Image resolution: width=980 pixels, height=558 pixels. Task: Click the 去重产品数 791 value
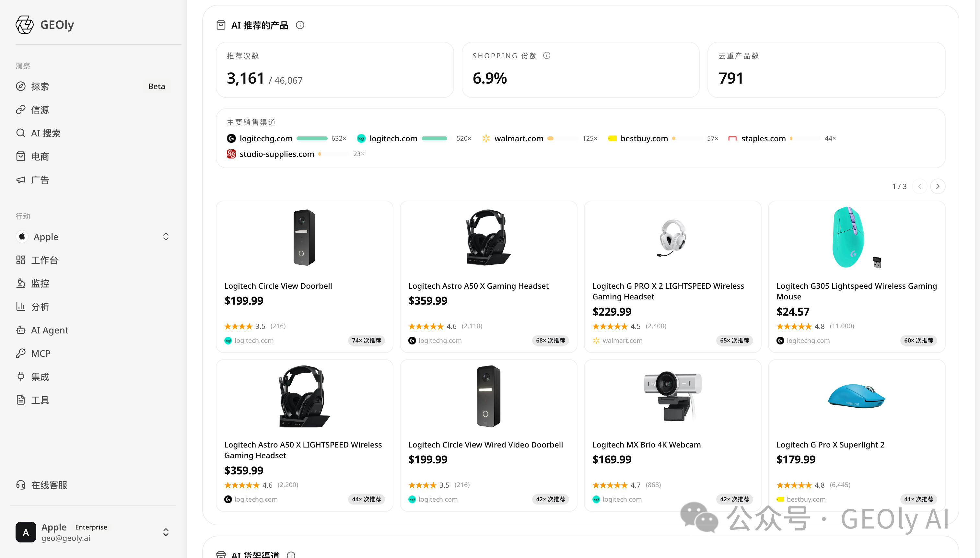click(x=731, y=78)
